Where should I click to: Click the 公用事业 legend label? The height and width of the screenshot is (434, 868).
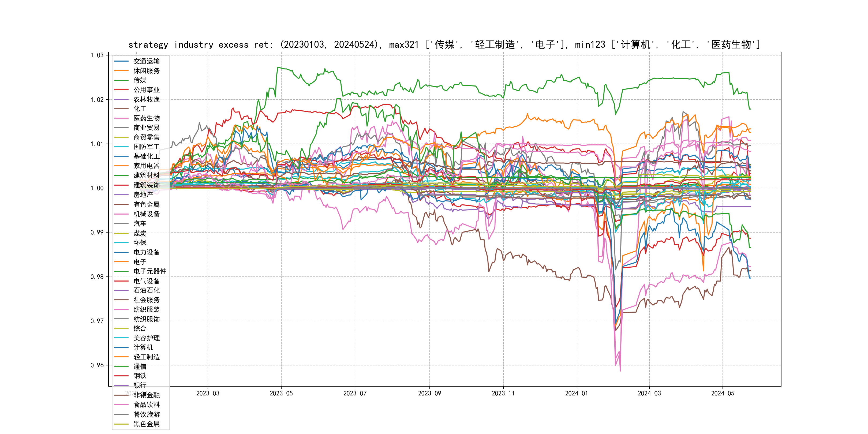tap(146, 90)
